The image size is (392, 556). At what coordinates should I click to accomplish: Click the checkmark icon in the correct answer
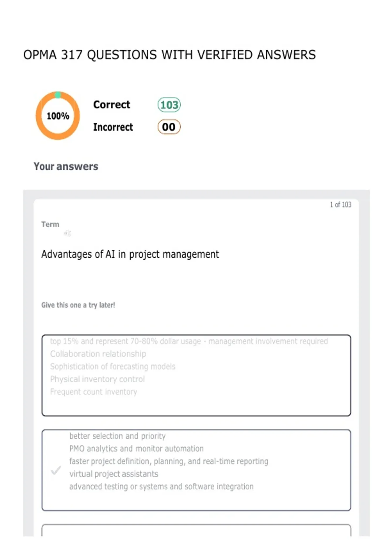click(56, 470)
